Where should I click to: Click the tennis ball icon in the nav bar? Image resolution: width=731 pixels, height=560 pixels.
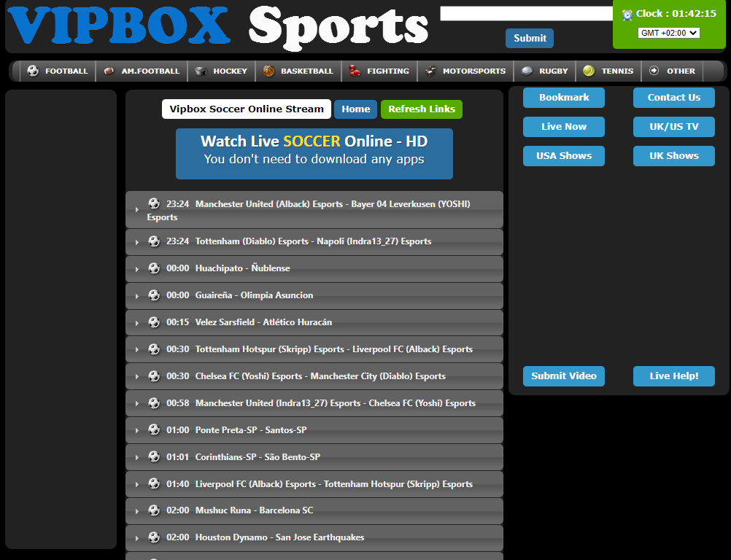589,71
